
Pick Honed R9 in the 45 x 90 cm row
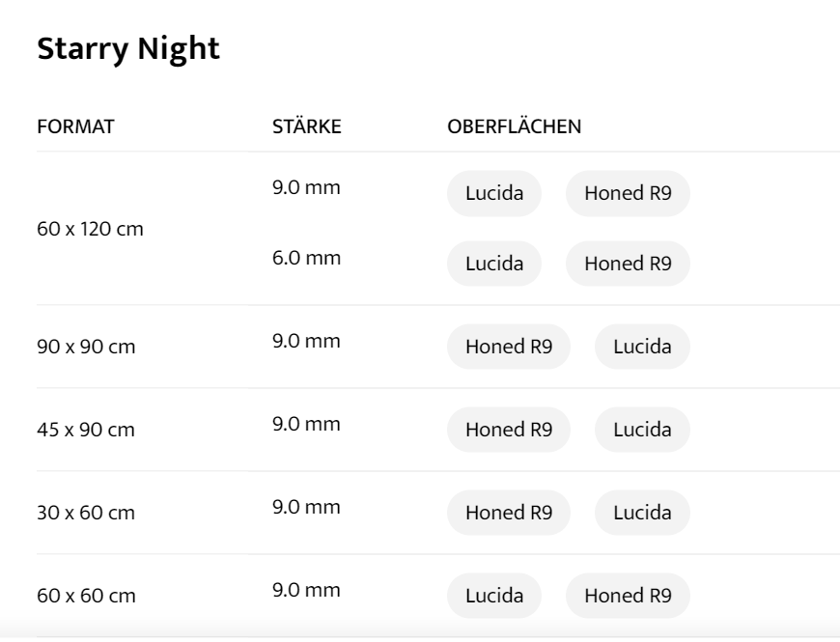(x=508, y=430)
